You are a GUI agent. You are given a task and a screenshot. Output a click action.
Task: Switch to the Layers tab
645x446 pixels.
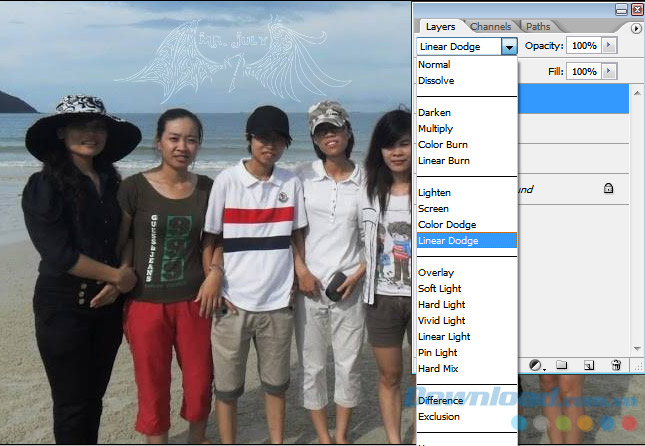(440, 27)
